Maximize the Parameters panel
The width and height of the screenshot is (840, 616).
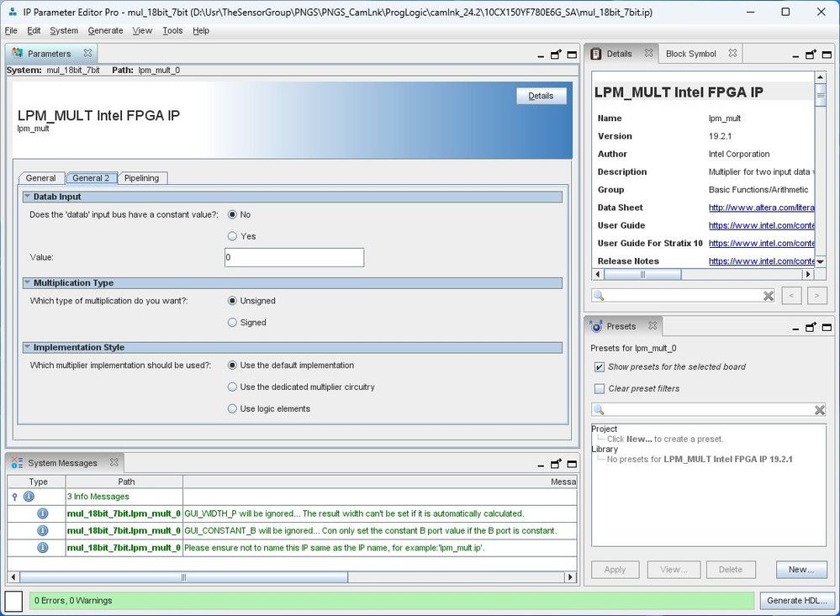(572, 55)
